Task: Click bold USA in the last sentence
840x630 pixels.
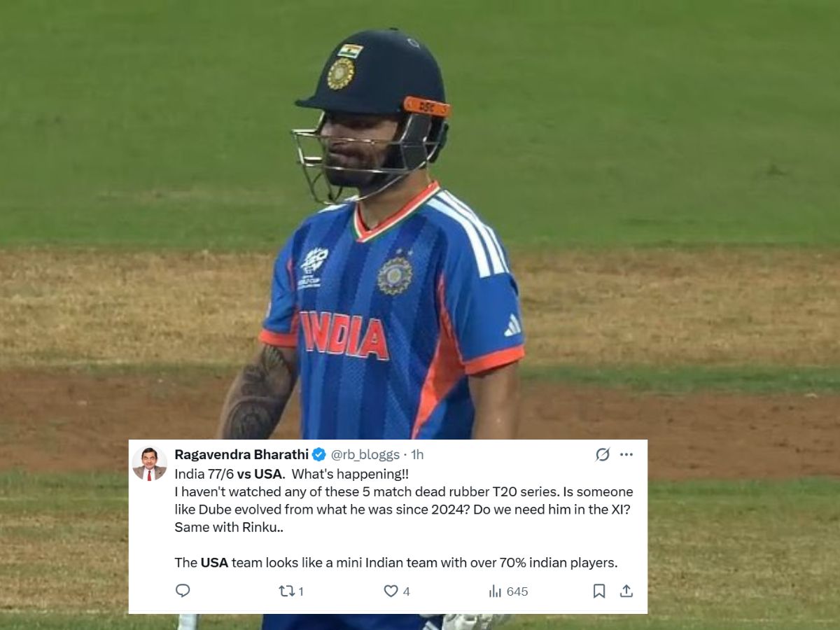Action: click(214, 562)
